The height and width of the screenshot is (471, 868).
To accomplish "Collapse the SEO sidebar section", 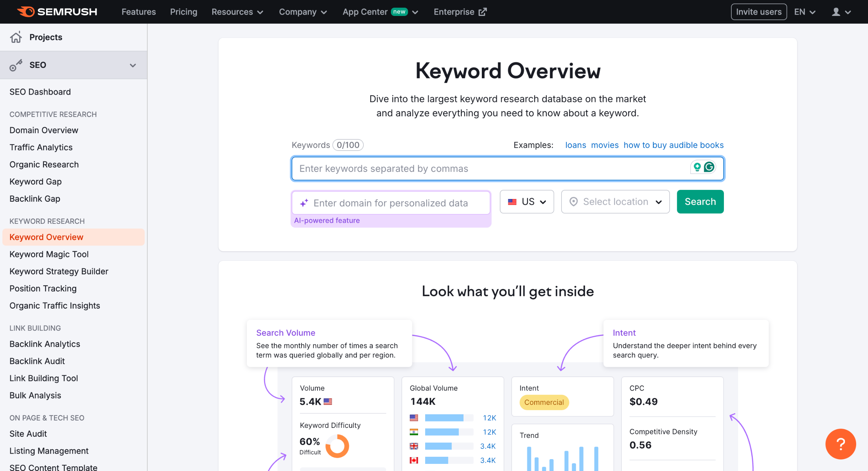I will pyautogui.click(x=133, y=65).
